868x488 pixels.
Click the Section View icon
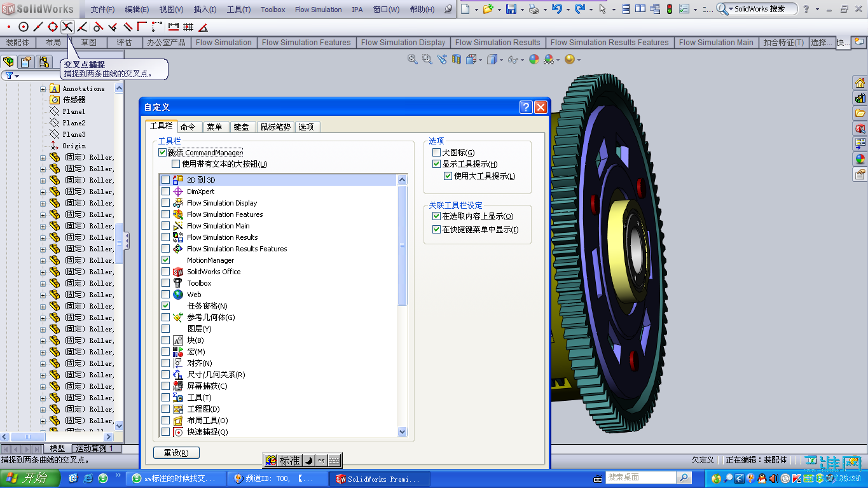tap(457, 59)
